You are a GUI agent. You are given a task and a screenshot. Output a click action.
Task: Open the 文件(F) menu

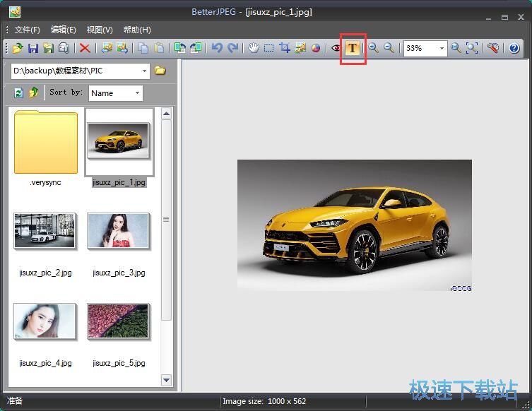pos(27,30)
